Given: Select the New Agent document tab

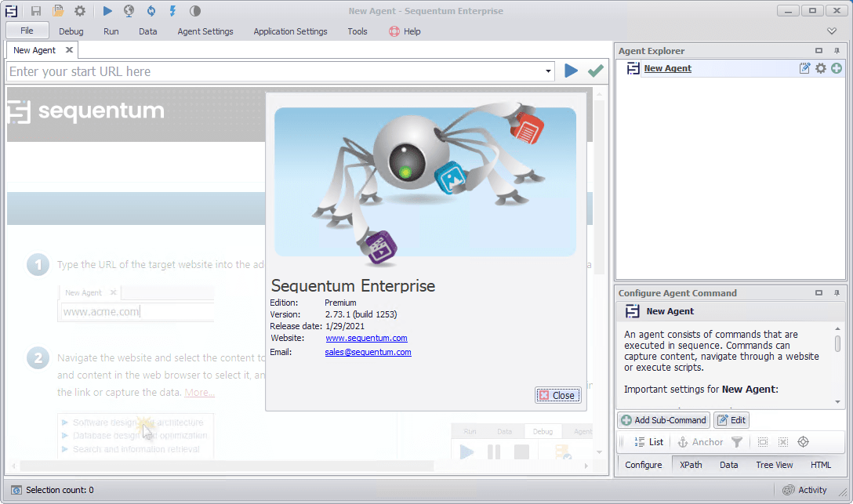Looking at the screenshot, I should coord(34,50).
